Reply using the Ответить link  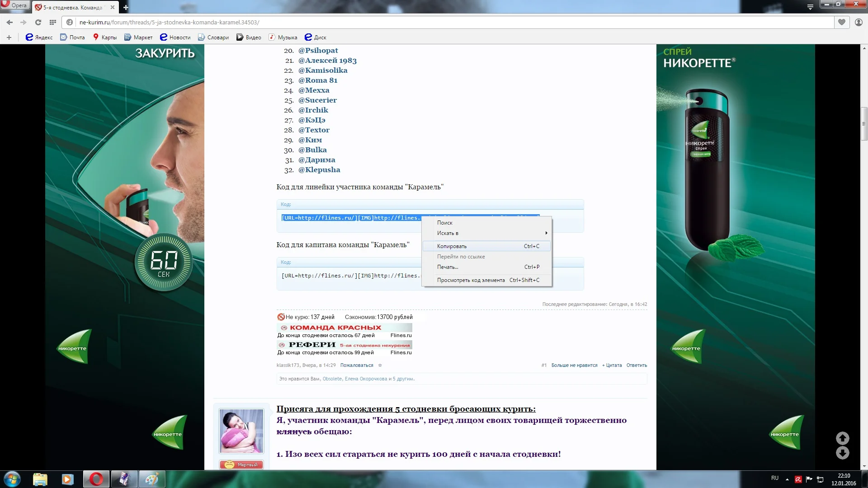pyautogui.click(x=637, y=365)
